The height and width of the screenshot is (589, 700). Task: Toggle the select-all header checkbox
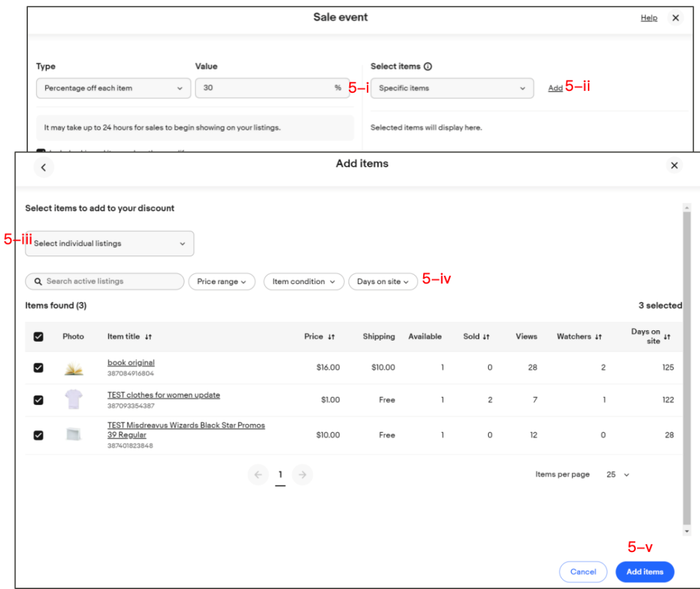pyautogui.click(x=38, y=337)
